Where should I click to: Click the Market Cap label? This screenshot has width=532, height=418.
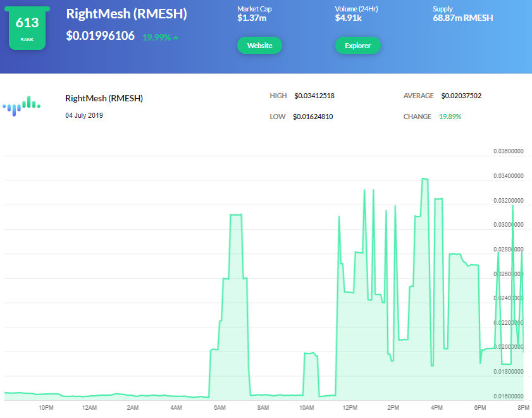pyautogui.click(x=254, y=9)
